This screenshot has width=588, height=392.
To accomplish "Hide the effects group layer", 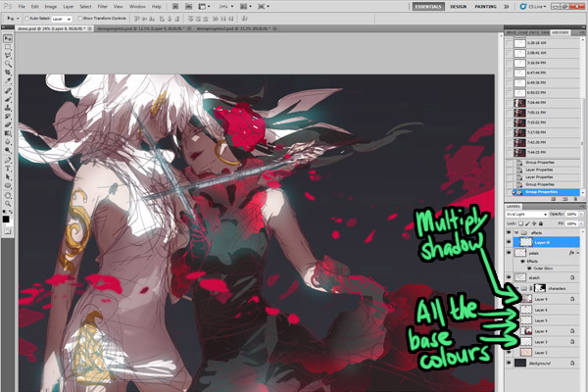I will [x=509, y=232].
